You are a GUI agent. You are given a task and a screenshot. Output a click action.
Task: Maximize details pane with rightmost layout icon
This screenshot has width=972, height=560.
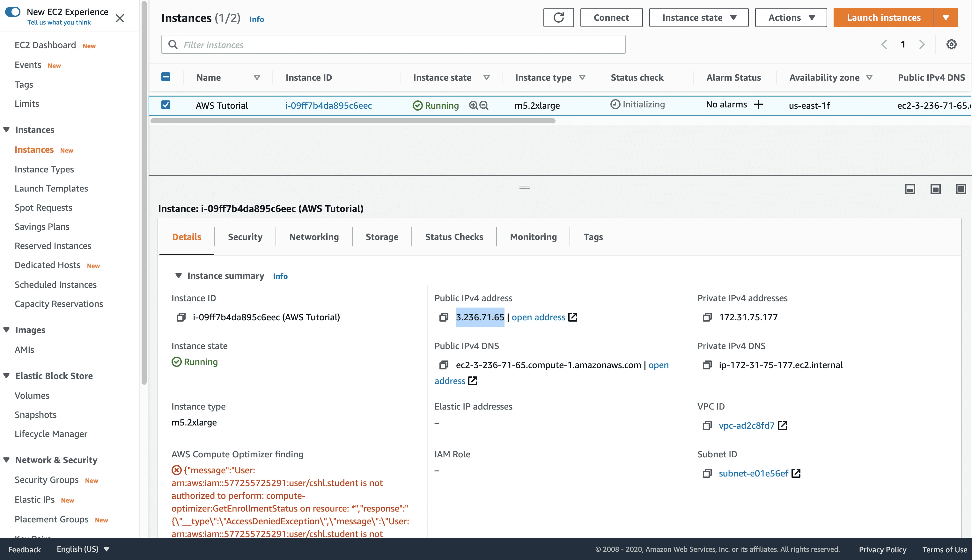961,189
